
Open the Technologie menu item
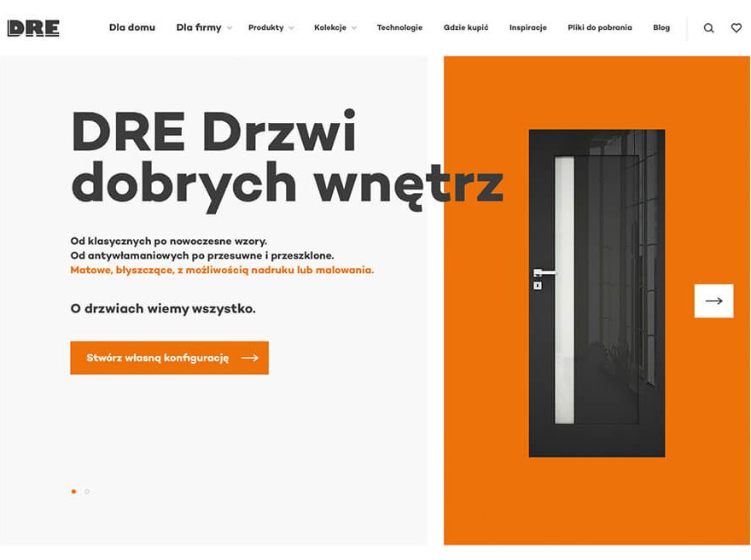tap(399, 28)
